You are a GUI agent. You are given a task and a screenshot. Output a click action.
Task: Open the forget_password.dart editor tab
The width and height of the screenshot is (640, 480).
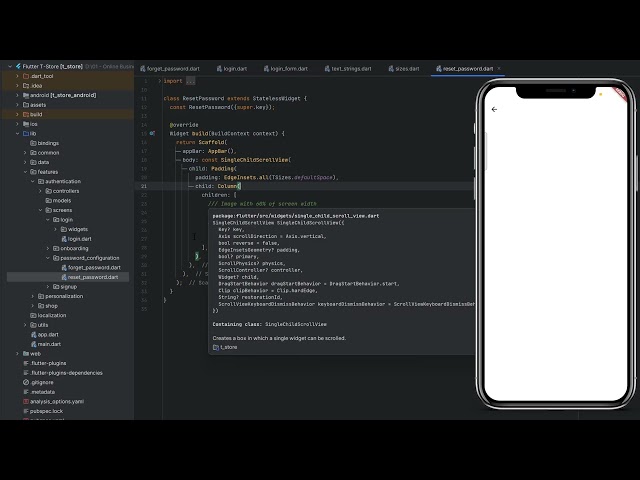click(x=170, y=69)
